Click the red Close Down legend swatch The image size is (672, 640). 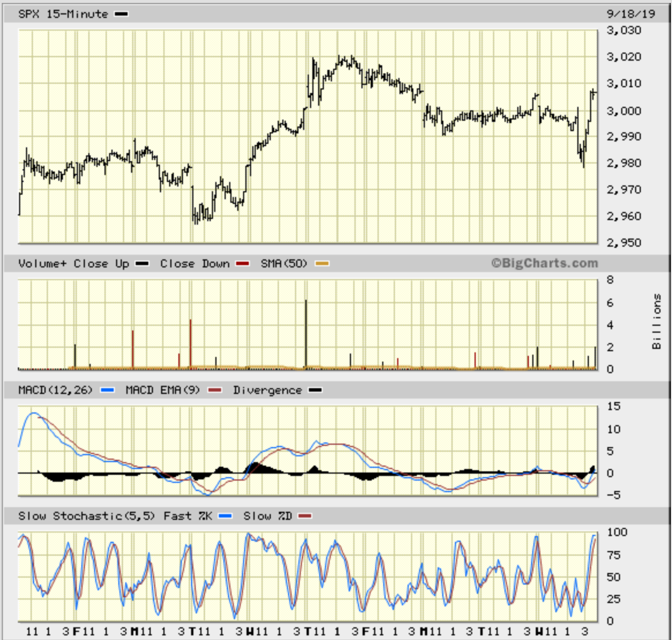click(242, 263)
